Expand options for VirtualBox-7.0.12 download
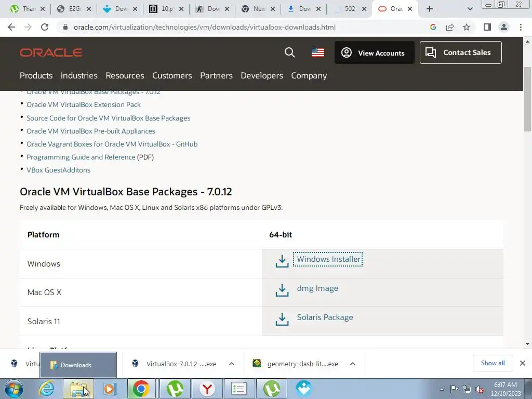 click(232, 364)
